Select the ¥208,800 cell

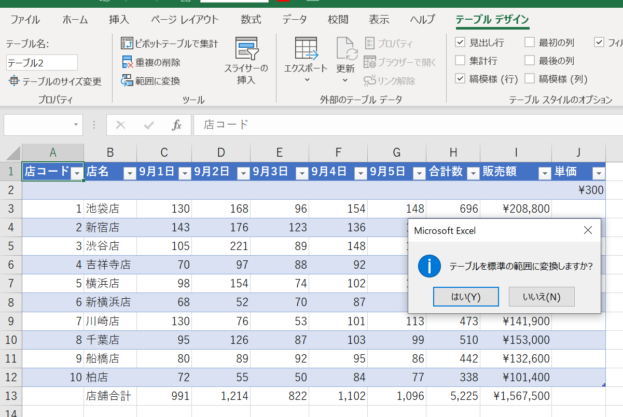(x=516, y=208)
